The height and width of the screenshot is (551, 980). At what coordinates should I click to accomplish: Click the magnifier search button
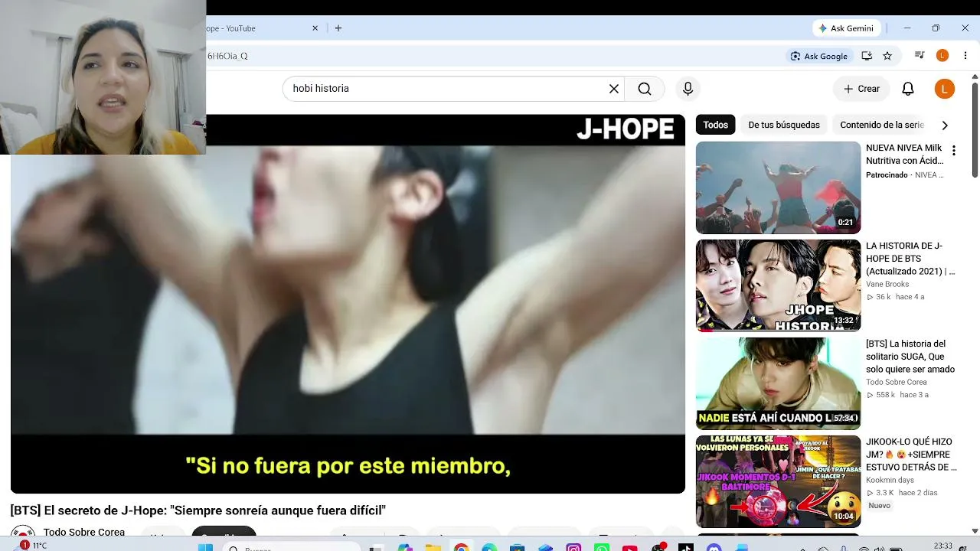[645, 89]
